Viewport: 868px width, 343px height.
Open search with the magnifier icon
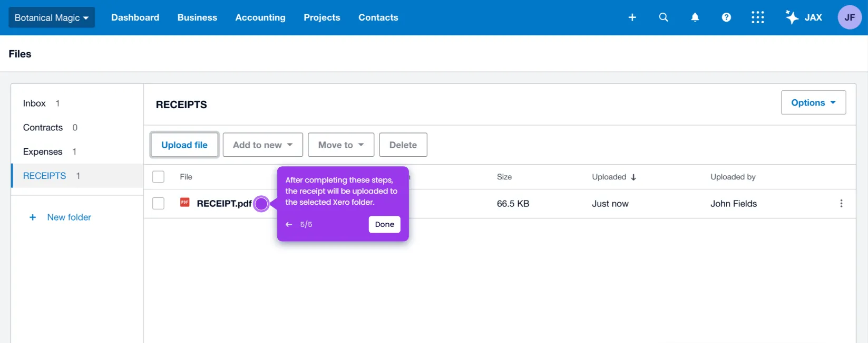tap(664, 17)
